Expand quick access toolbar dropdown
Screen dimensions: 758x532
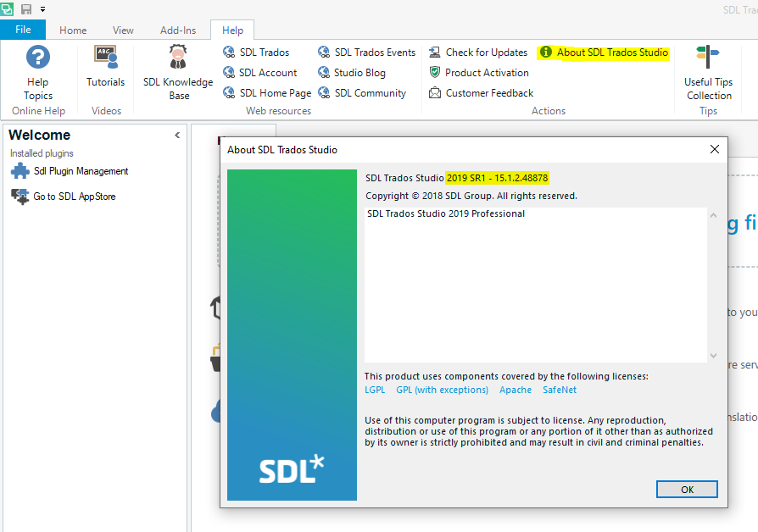[42, 9]
